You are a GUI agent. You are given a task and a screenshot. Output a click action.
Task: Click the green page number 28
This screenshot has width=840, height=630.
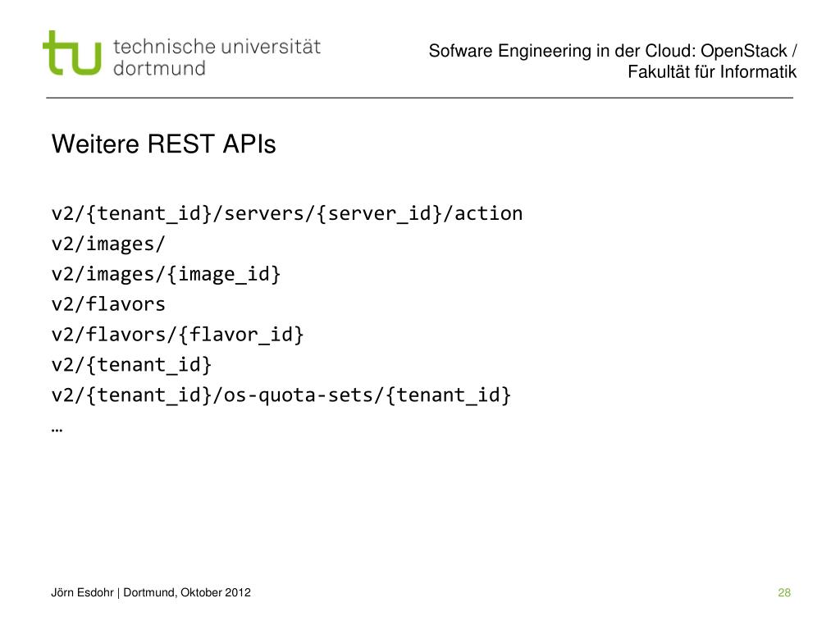(x=784, y=592)
